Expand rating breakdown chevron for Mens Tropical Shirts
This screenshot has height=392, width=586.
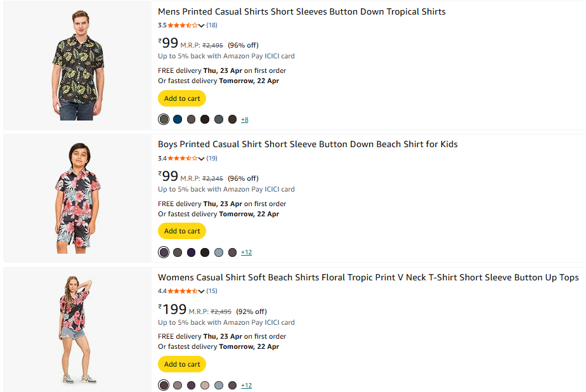click(x=202, y=26)
